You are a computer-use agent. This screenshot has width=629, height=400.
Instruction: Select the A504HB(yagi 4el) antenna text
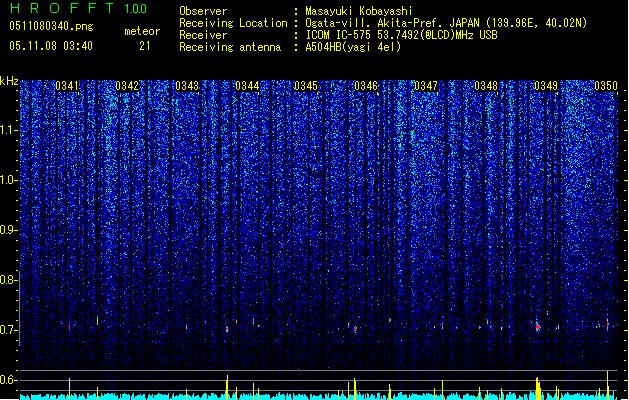tap(353, 47)
